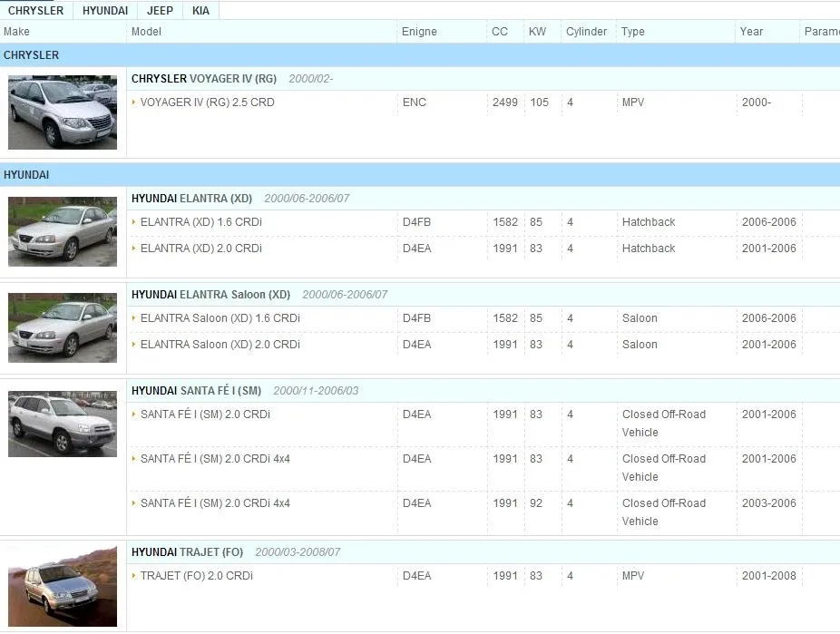Viewport: 840px width, 634px height.
Task: Click year 2003-2006 in Santa Fé row
Action: (768, 503)
